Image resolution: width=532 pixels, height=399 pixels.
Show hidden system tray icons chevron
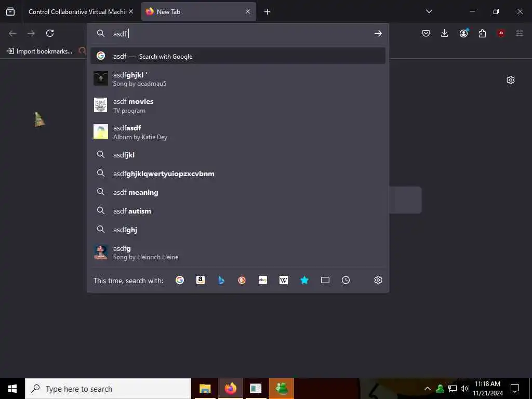click(x=428, y=389)
